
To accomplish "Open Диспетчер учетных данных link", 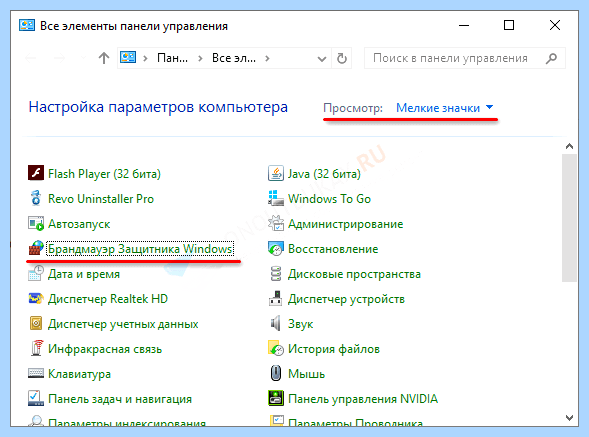I will [123, 324].
